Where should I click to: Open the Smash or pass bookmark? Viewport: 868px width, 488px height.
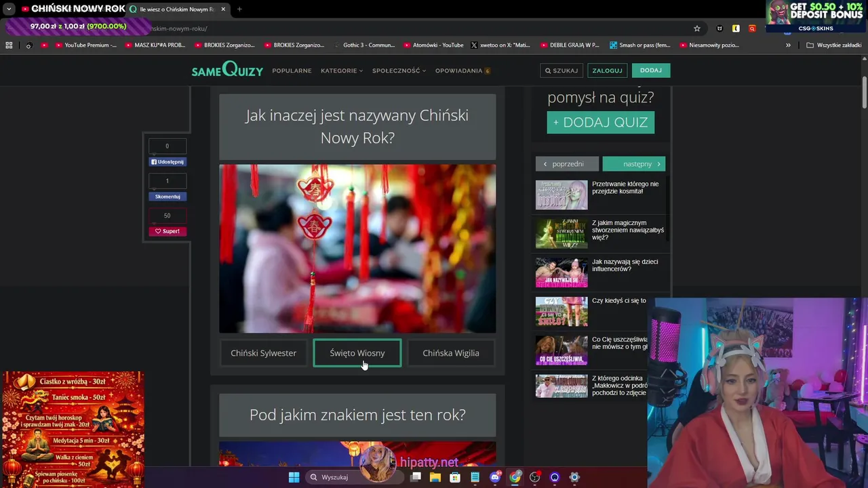pos(639,45)
